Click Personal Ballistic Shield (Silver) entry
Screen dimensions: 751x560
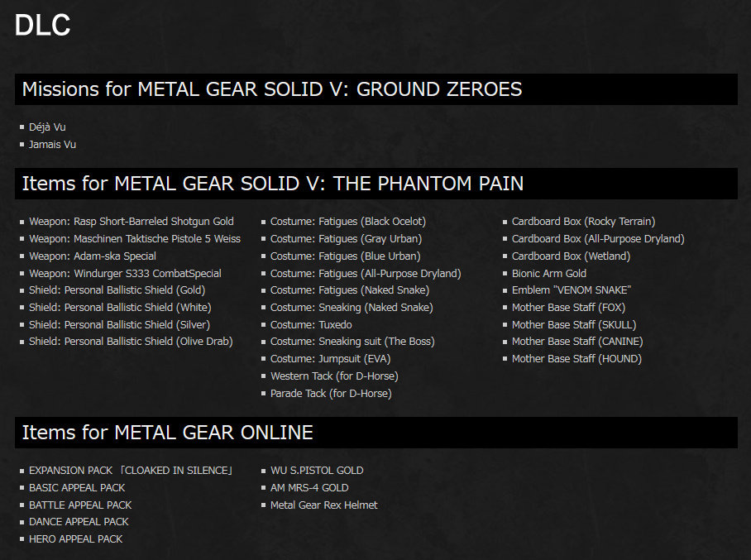tap(119, 325)
